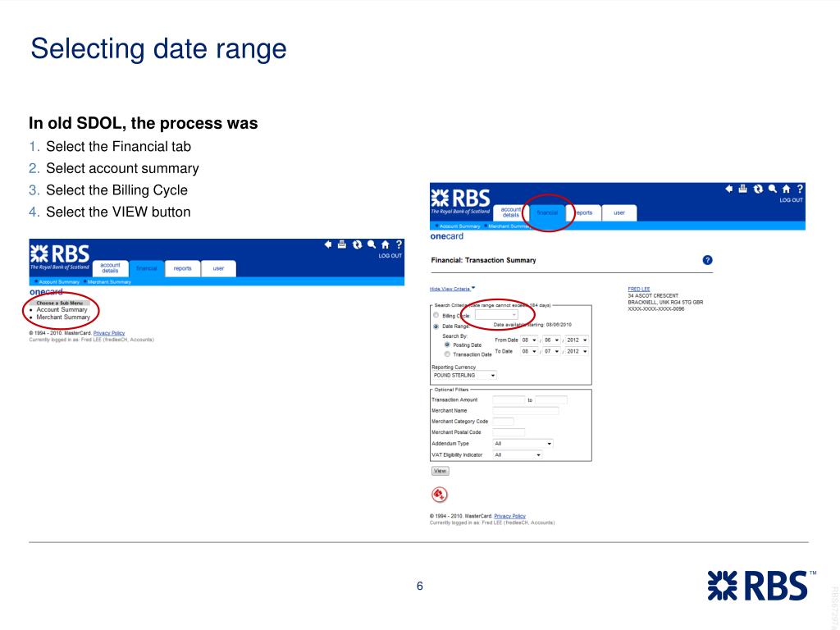The width and height of the screenshot is (840, 630).
Task: Click first Transaction Amount input field
Action: click(x=509, y=399)
